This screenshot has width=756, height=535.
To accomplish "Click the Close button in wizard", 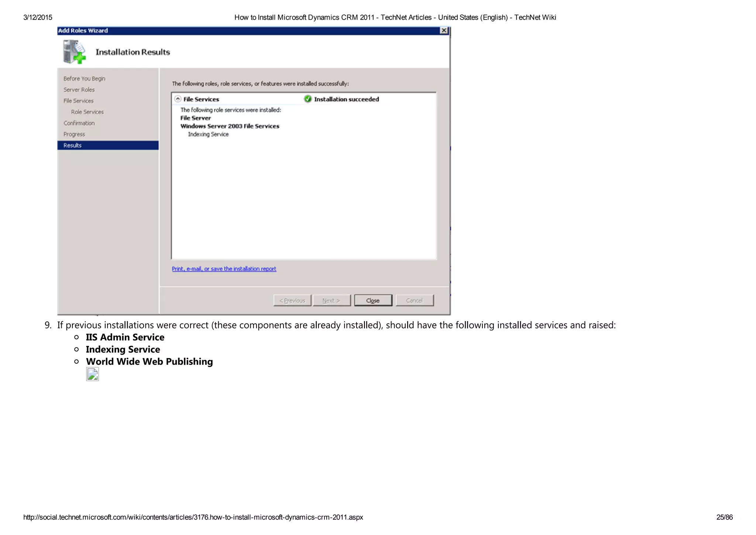I will (373, 300).
